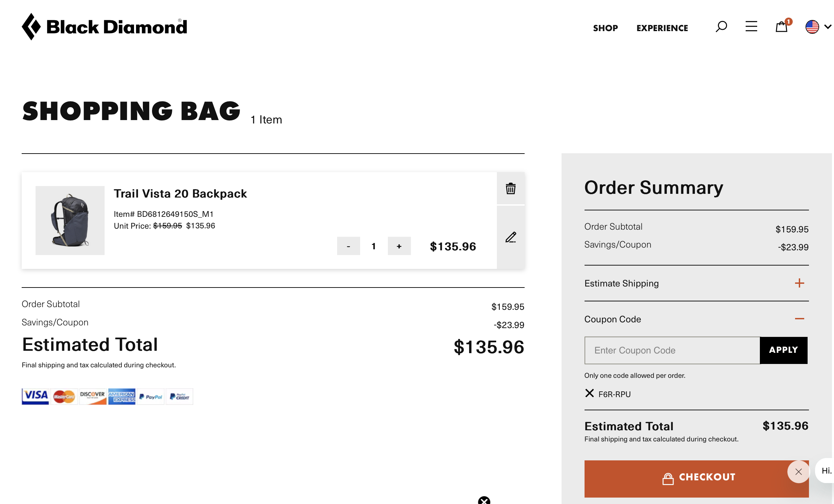Edit the cart item using pencil icon

point(510,237)
